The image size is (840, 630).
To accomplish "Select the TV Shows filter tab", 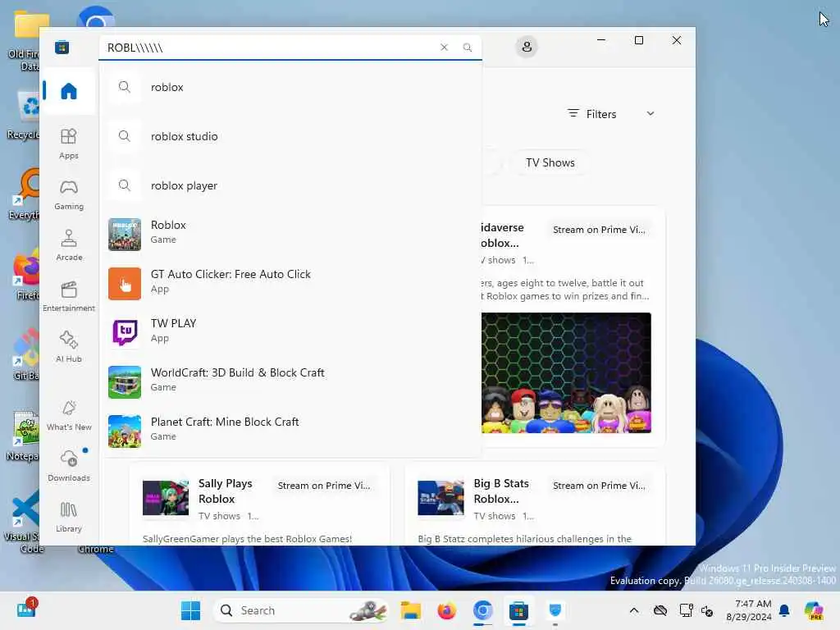I will pyautogui.click(x=550, y=162).
